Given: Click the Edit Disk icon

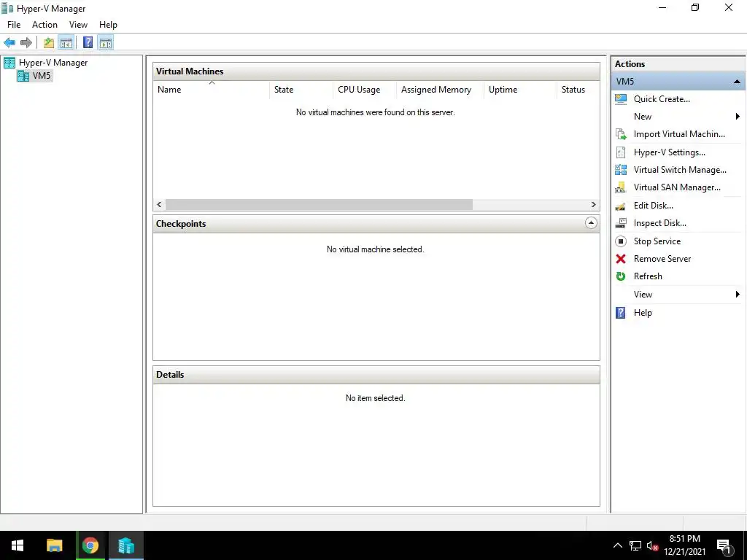Looking at the screenshot, I should pos(621,206).
